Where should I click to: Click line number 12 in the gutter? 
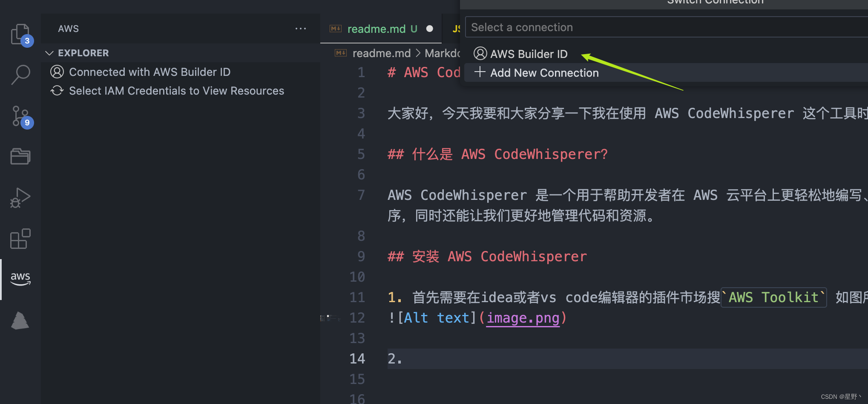357,318
